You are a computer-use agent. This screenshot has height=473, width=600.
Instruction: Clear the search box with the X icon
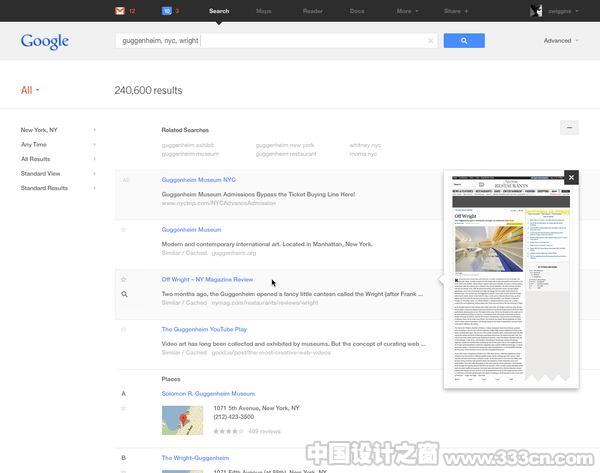point(430,41)
